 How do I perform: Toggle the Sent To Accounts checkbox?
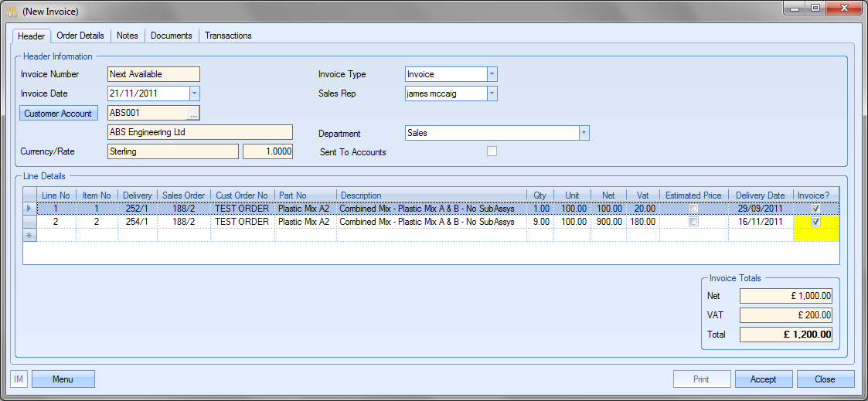pos(492,151)
